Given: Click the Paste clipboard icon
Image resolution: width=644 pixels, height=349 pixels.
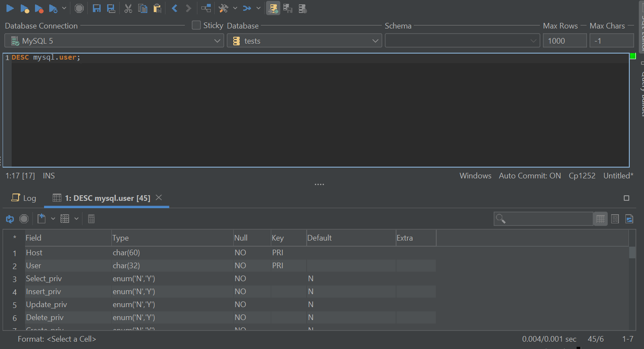Looking at the screenshot, I should pos(157,8).
